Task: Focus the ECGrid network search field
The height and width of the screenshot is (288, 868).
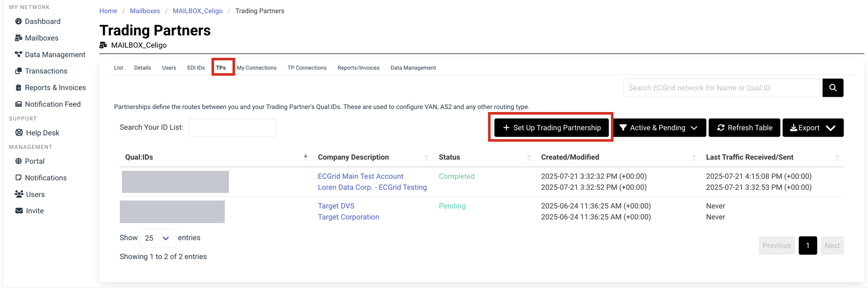Action: point(723,88)
